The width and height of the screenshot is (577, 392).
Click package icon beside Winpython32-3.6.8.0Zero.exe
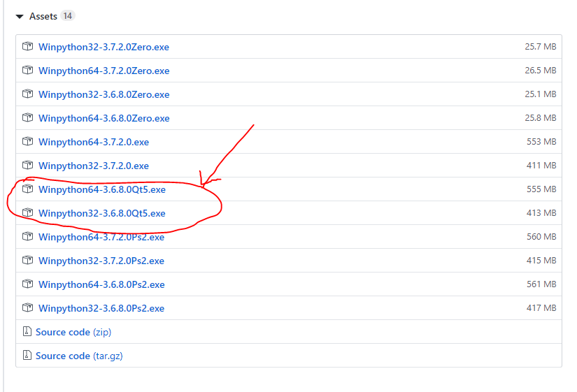coord(27,94)
